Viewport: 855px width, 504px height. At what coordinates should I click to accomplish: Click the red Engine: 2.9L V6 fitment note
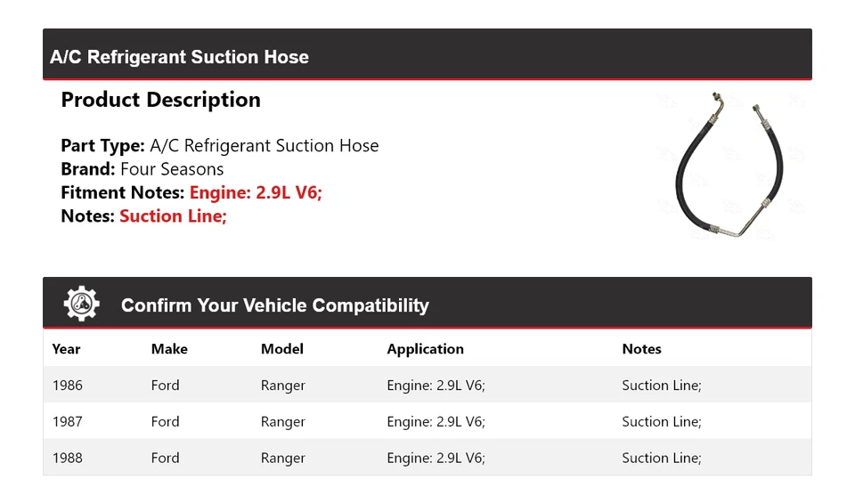click(x=256, y=192)
